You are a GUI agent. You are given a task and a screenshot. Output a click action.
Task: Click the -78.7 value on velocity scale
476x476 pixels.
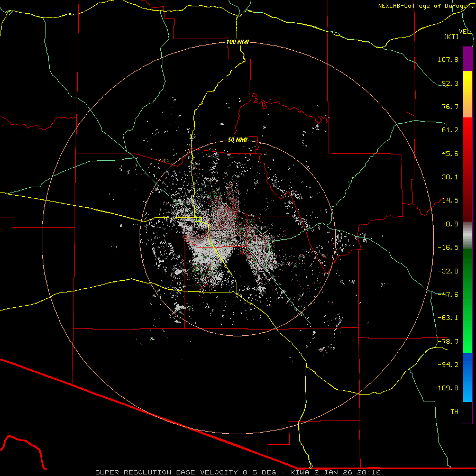point(448,342)
